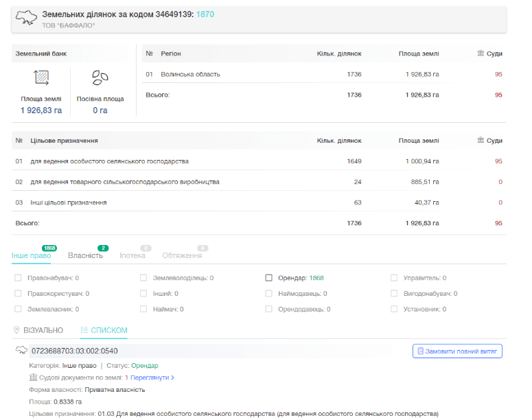Click the court documents building icon
The image size is (532, 420).
click(x=33, y=377)
